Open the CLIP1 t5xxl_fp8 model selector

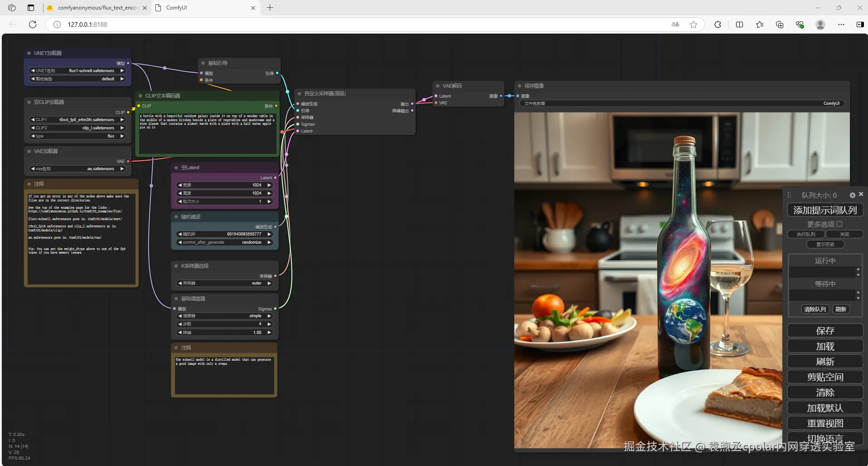click(77, 120)
